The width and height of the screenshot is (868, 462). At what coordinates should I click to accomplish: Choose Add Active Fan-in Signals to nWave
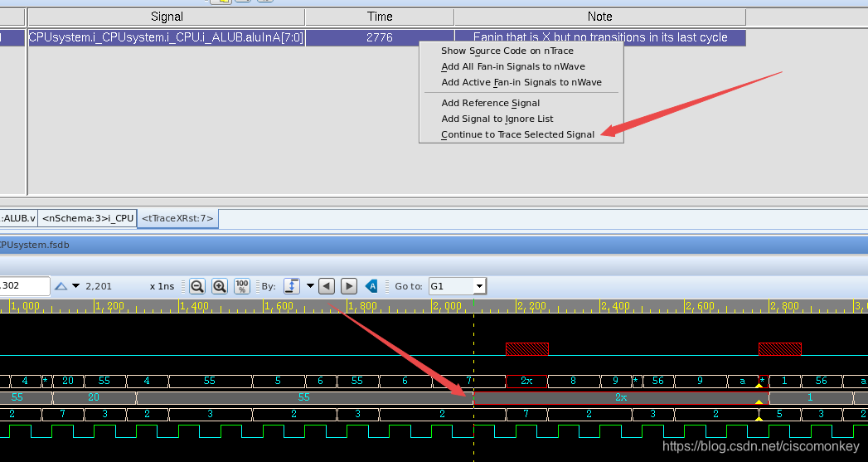point(521,83)
